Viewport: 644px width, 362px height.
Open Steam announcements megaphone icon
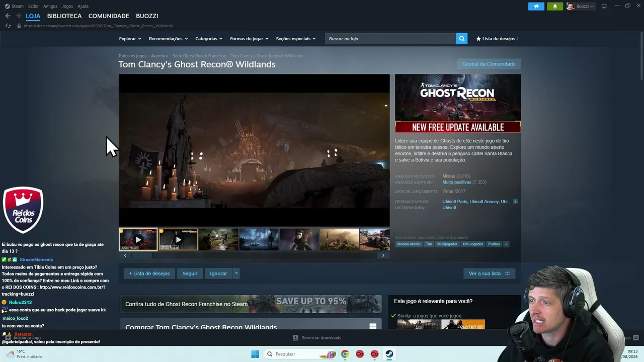click(536, 7)
